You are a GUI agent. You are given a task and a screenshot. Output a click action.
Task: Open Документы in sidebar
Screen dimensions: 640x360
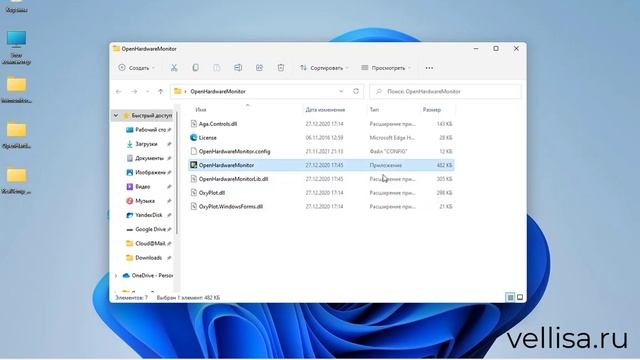[149, 158]
